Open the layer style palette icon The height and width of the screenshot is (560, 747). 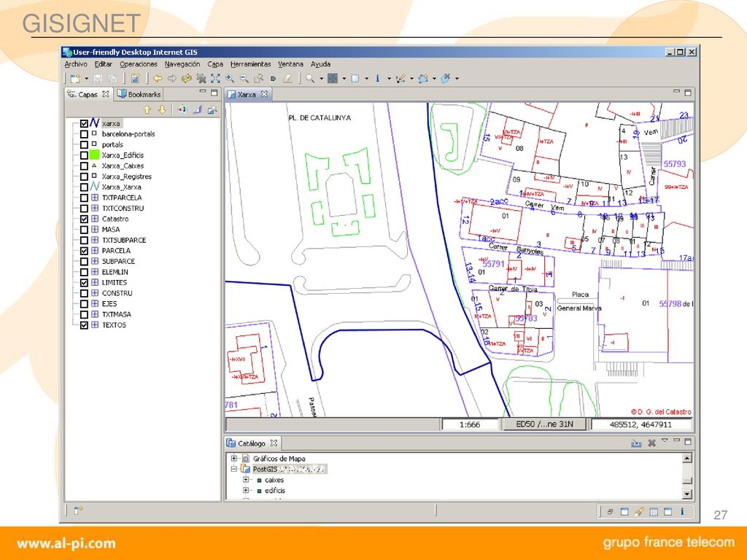[x=182, y=110]
